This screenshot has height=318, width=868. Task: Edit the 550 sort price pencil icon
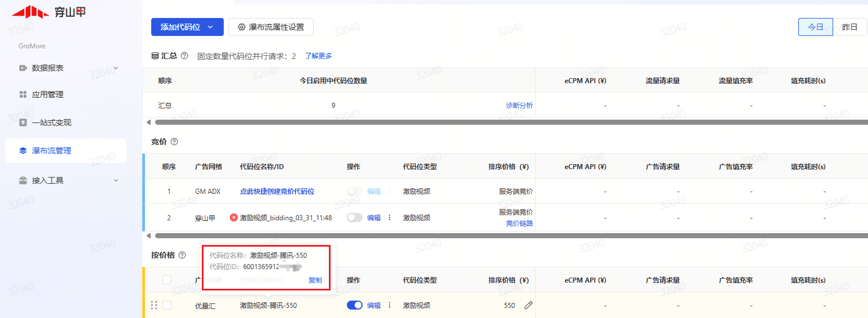coord(528,305)
